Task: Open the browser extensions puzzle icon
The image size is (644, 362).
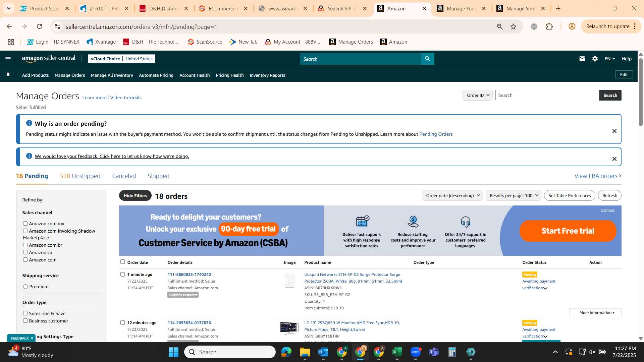Action: 549,26
